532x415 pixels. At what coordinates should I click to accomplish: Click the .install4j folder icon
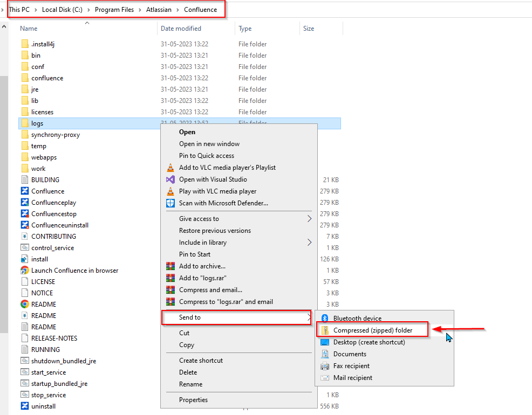click(x=25, y=44)
